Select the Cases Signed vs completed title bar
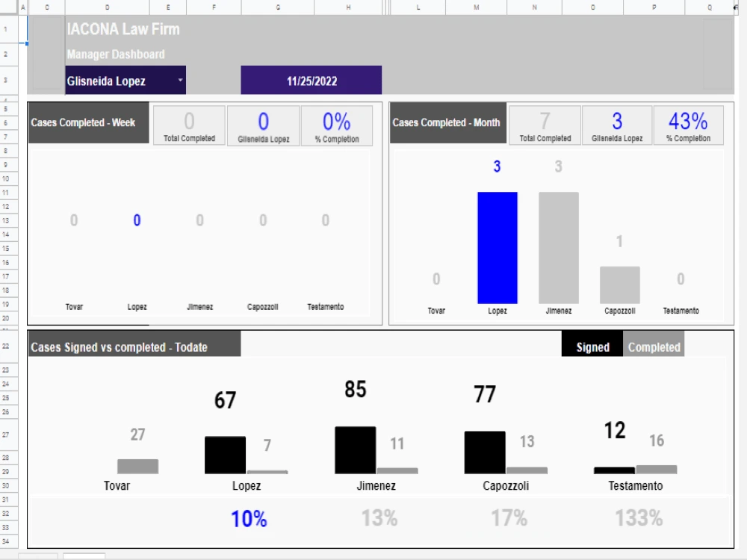 tap(134, 345)
